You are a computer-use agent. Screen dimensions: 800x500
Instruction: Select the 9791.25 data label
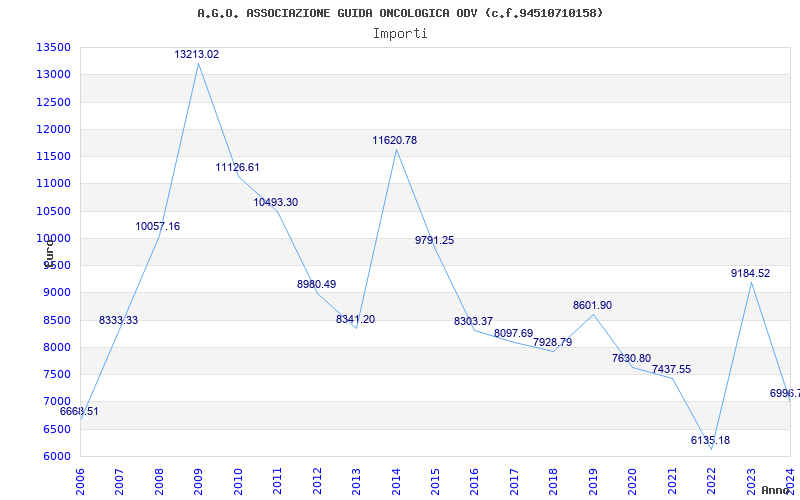[434, 240]
